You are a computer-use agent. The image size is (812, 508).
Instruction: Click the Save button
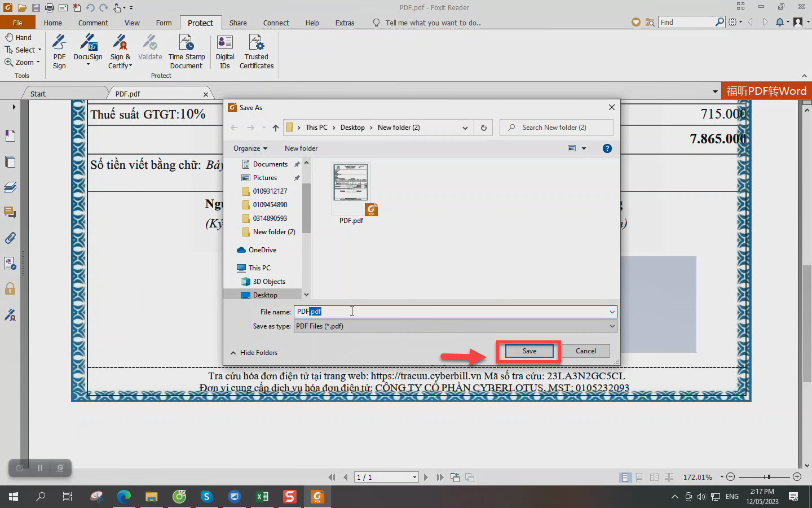tap(529, 351)
